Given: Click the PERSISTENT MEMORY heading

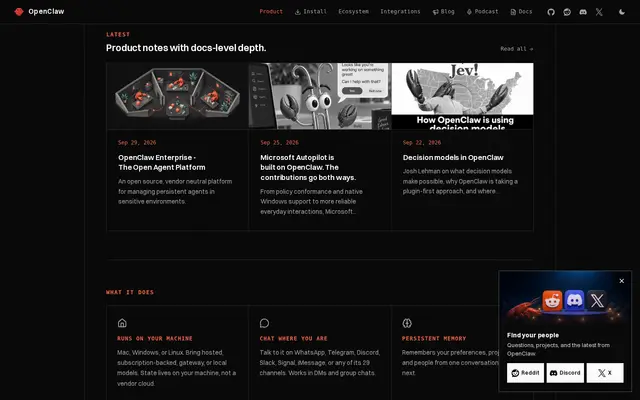Looking at the screenshot, I should click(434, 338).
